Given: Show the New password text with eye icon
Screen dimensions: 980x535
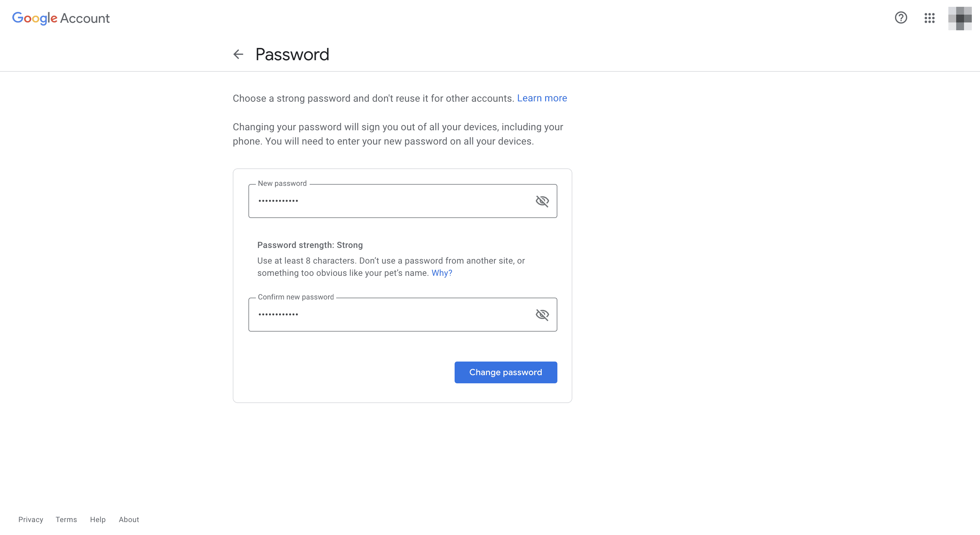Looking at the screenshot, I should click(x=542, y=201).
